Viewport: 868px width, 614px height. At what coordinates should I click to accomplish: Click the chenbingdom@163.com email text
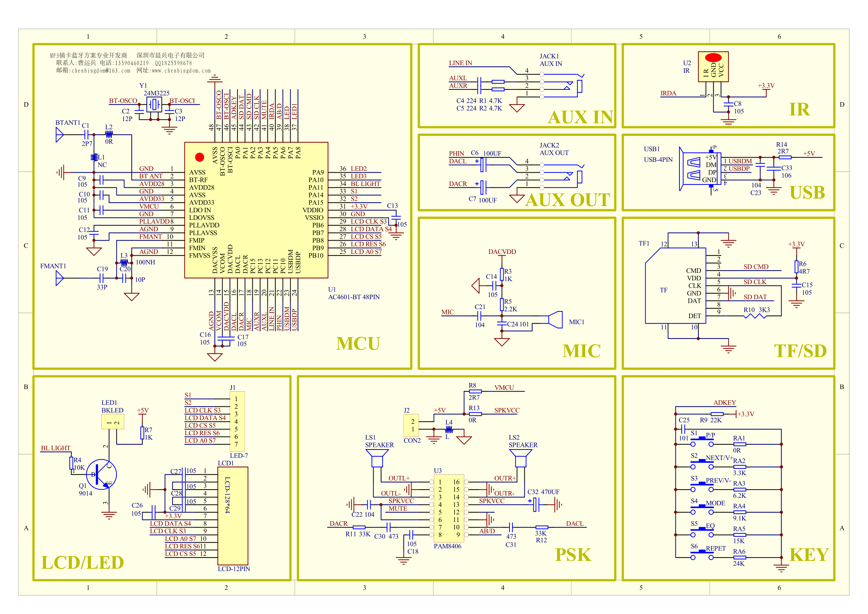(x=101, y=71)
